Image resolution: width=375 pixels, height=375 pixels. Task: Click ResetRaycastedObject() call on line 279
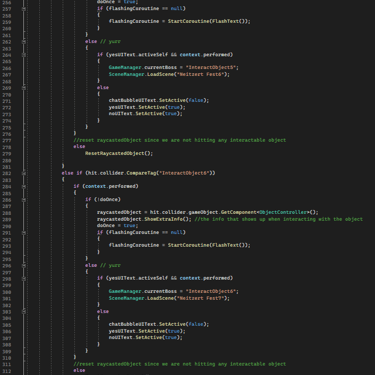coord(119,153)
